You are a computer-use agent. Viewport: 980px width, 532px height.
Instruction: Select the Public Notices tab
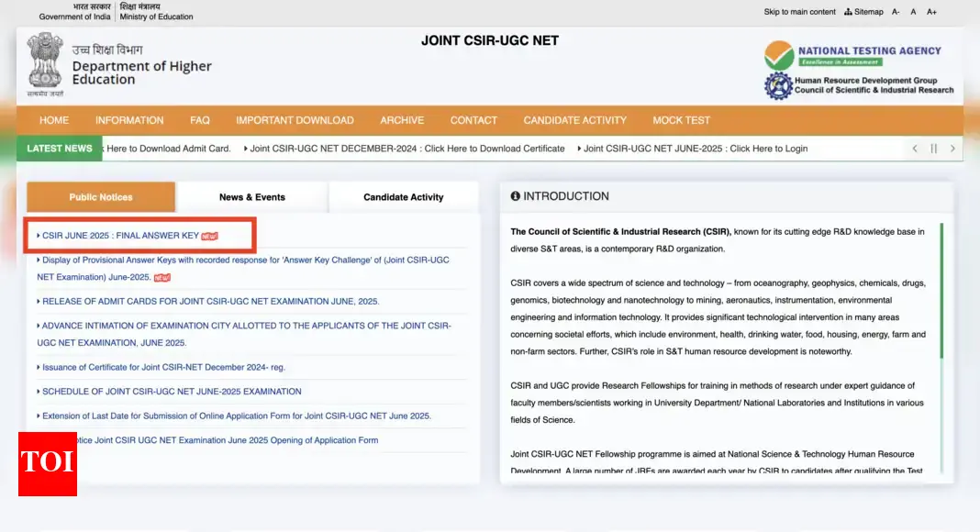(101, 197)
